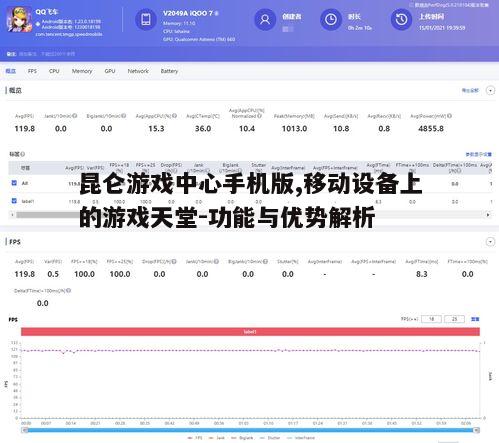This screenshot has width=499, height=443.
Task: Click the table scrollbar's left arrow
Action: click(12, 215)
